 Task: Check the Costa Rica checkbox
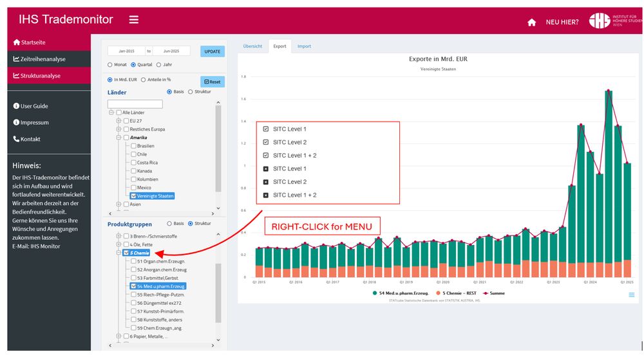133,163
